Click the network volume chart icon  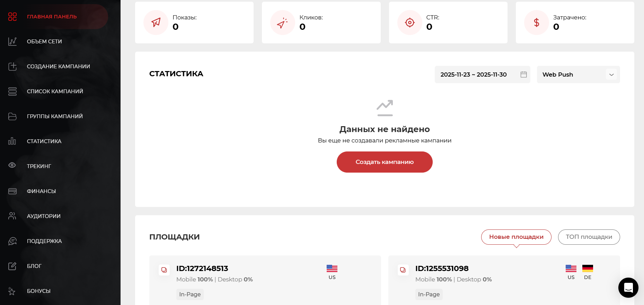[12, 42]
